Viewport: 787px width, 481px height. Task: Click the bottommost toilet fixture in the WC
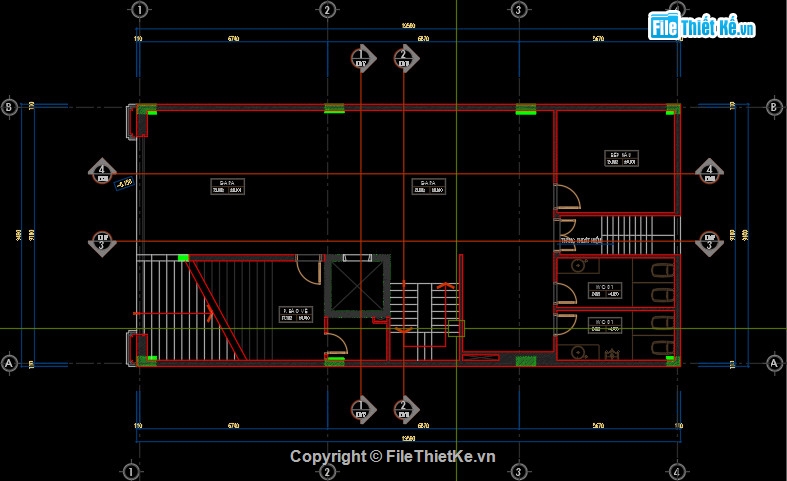pos(663,348)
